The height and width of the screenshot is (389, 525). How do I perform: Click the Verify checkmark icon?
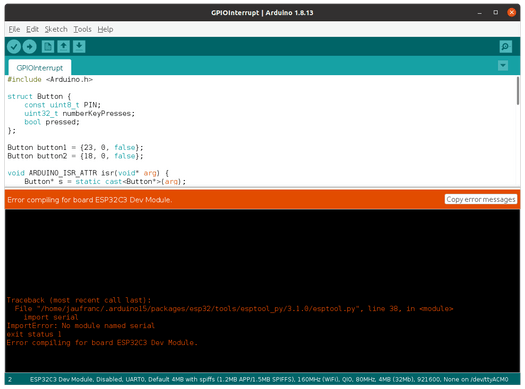click(x=14, y=47)
